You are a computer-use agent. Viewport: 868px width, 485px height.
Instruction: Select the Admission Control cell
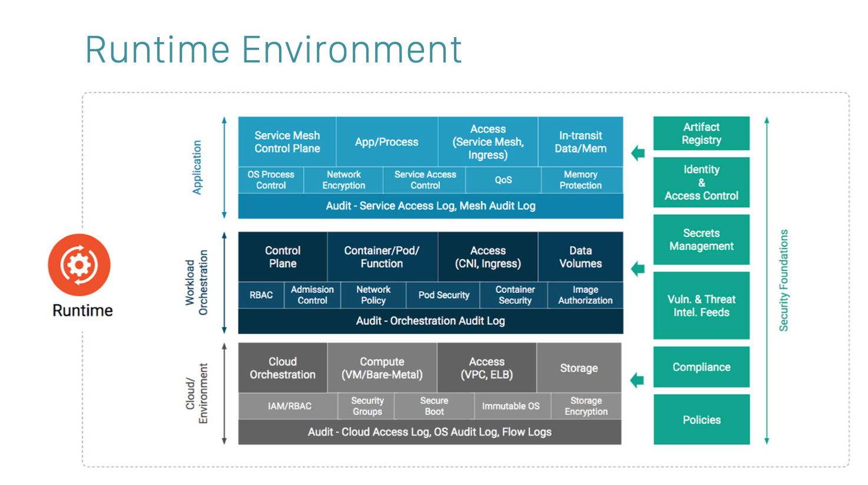312,295
